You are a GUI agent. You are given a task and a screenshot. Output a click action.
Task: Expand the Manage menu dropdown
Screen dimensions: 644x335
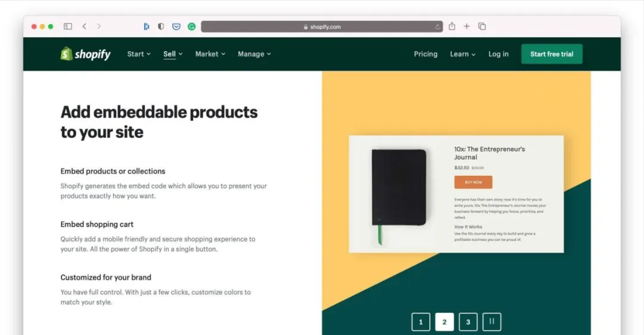[254, 54]
